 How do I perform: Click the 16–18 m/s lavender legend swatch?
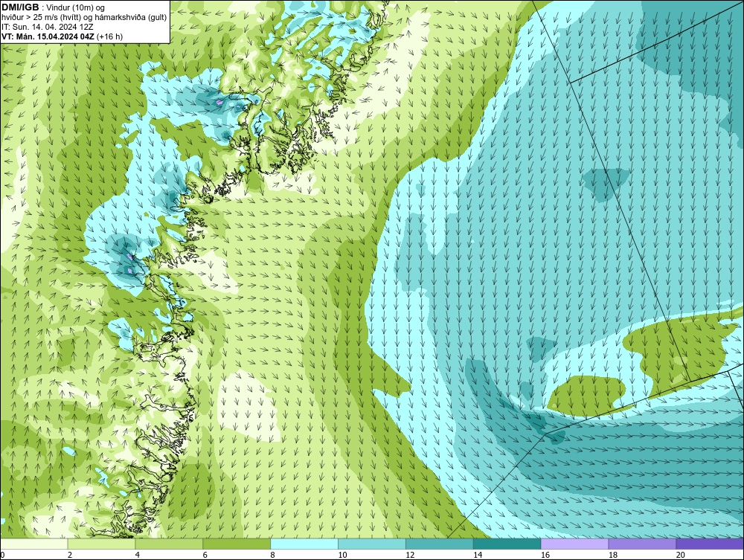(574, 544)
